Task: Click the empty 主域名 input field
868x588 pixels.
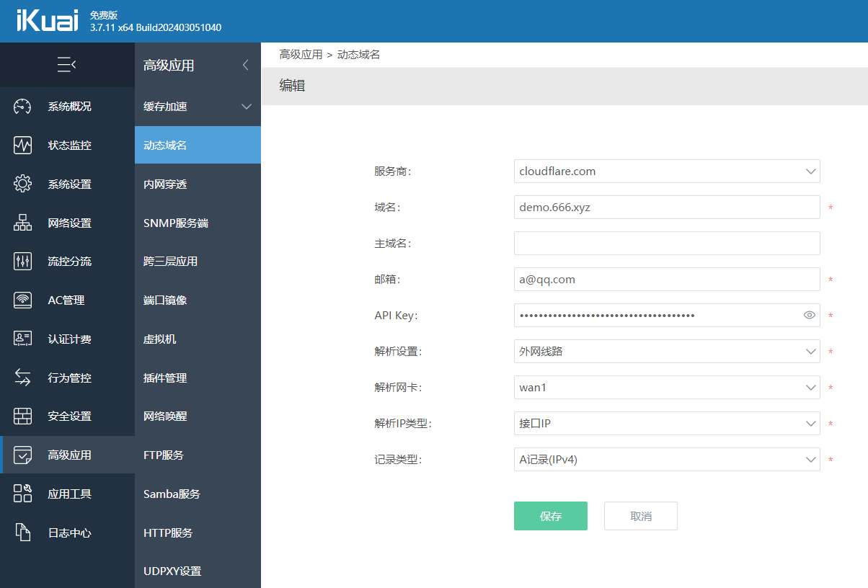Action: (667, 243)
